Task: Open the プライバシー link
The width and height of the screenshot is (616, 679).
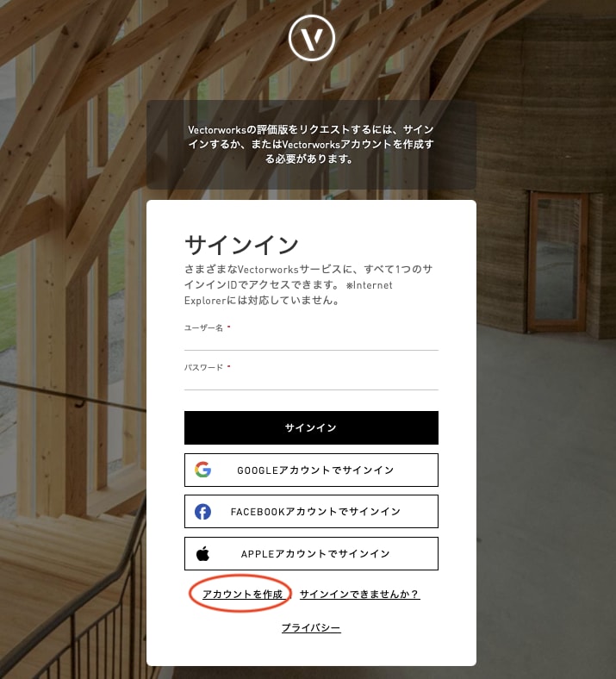Action: [x=311, y=627]
